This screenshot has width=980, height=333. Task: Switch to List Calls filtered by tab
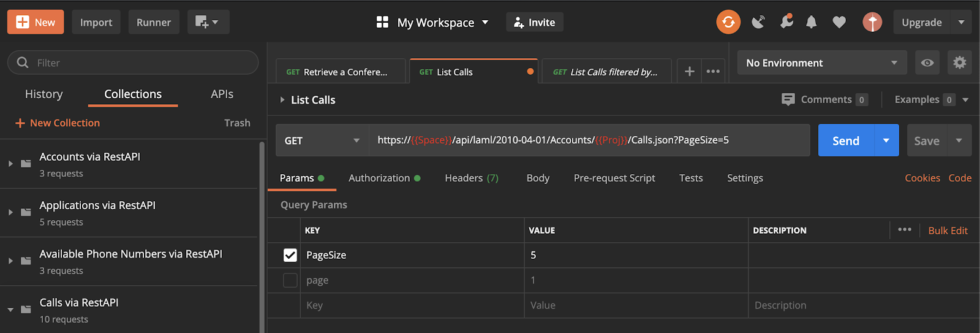click(607, 72)
